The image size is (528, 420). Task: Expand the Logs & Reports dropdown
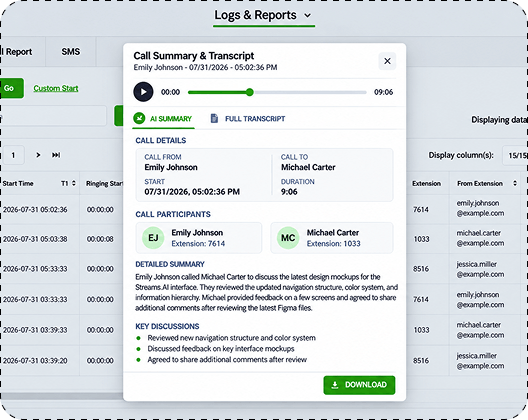point(308,15)
